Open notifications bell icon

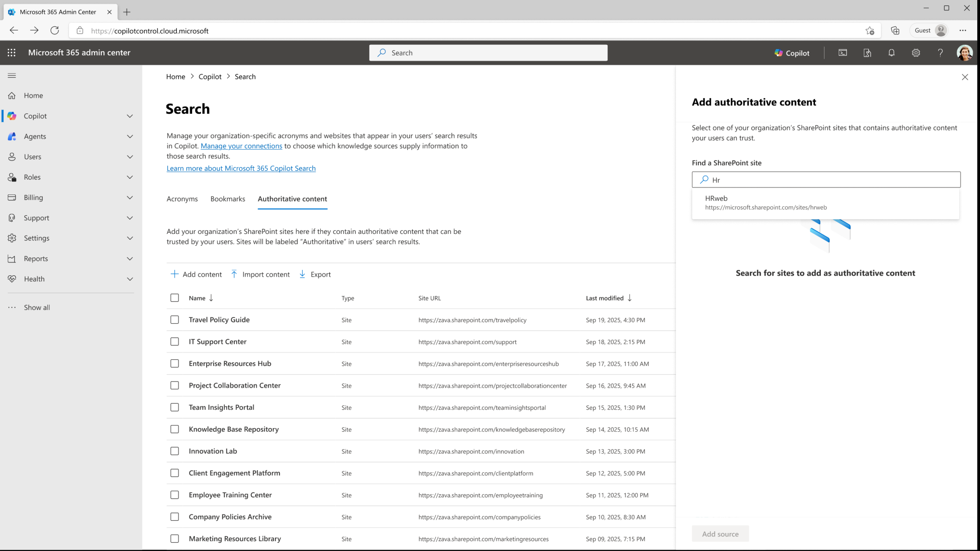point(892,53)
